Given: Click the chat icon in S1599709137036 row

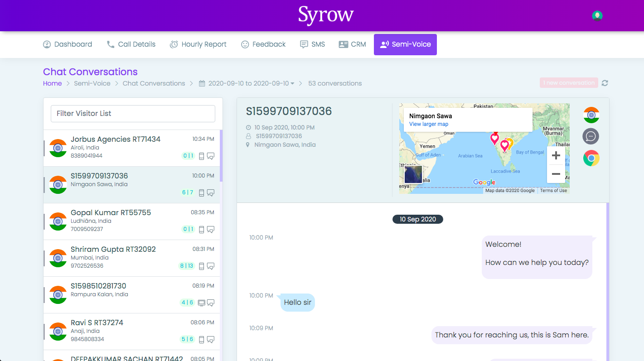Looking at the screenshot, I should [x=211, y=193].
